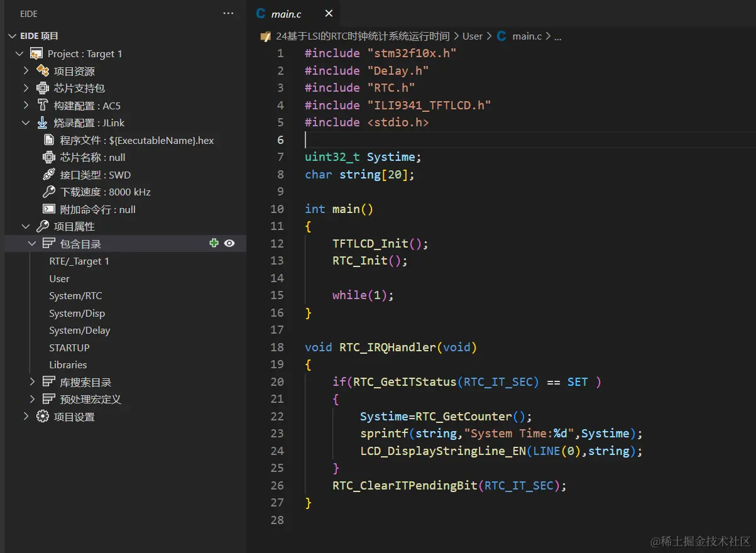Click the download icon beside 烧录配置
Viewport: 756px width, 553px height.
[x=43, y=123]
